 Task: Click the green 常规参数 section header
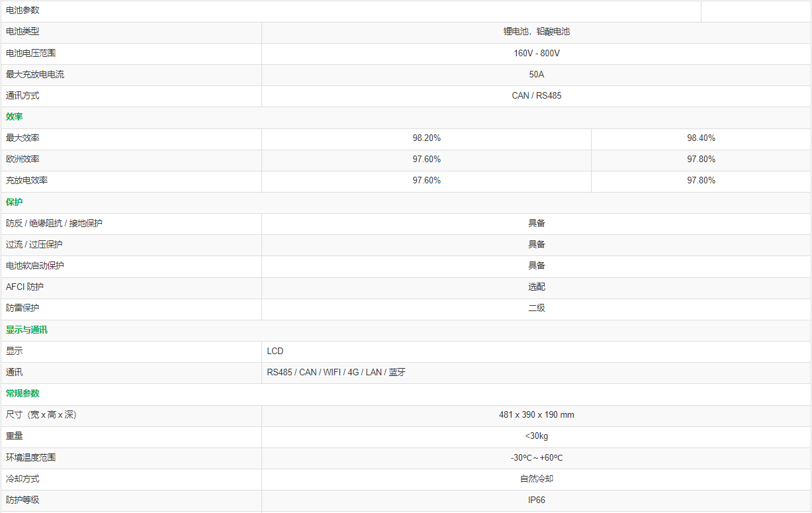tap(23, 393)
